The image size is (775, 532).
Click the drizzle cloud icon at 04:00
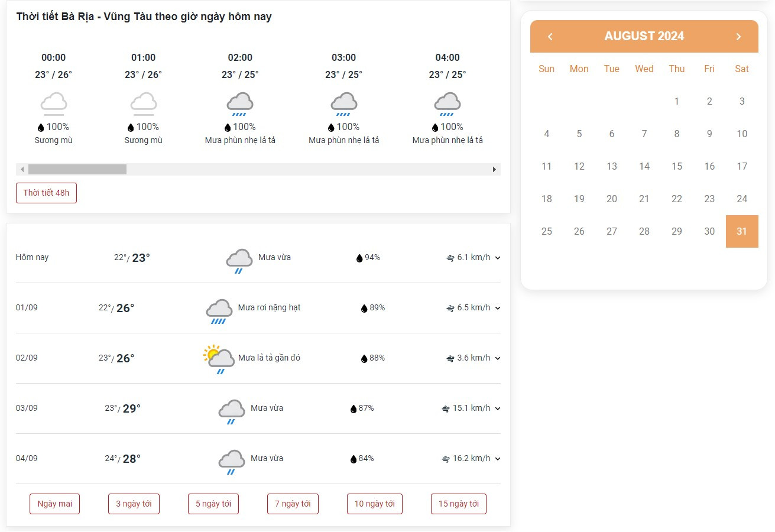point(448,103)
